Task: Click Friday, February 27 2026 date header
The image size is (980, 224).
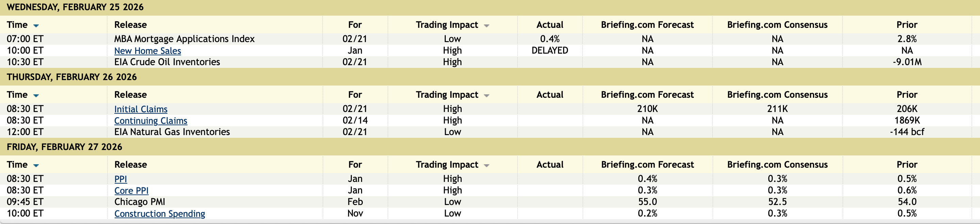Action: pyautogui.click(x=64, y=147)
